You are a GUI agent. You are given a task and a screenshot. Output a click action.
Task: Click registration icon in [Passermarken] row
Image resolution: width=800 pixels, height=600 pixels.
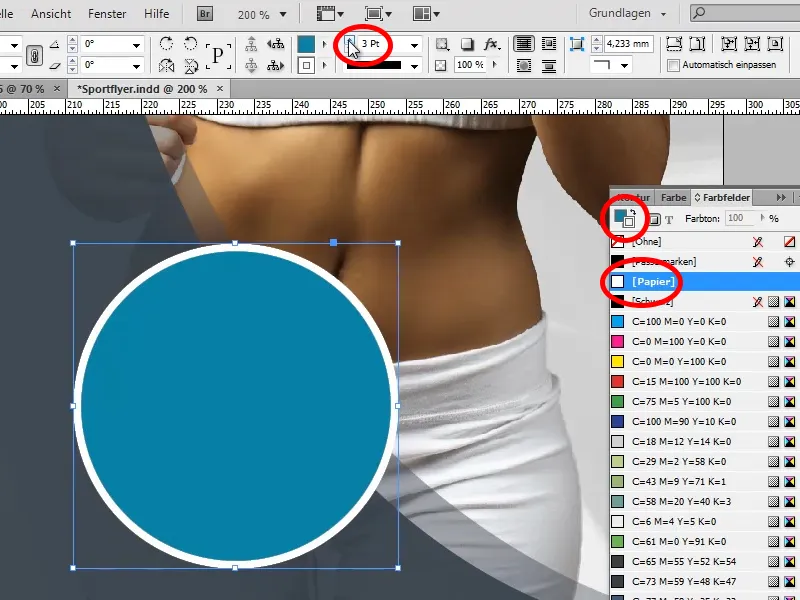(789, 262)
